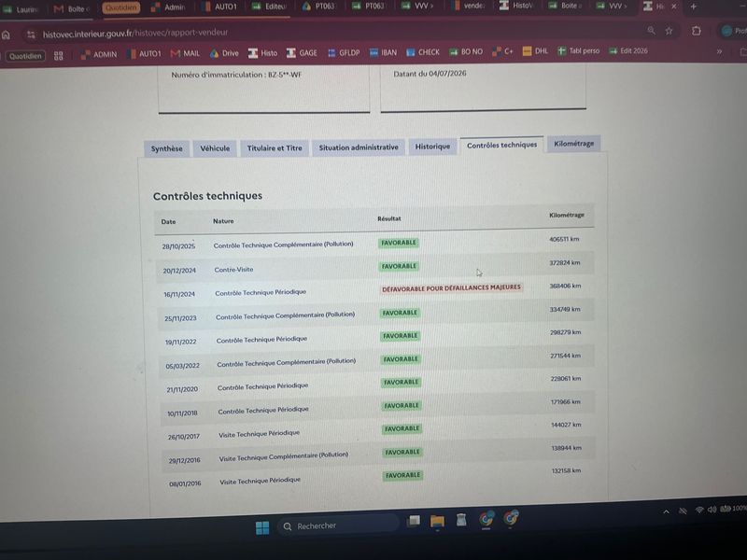The height and width of the screenshot is (560, 747).
Task: Switch to the PT063 tab with Drive icon
Action: tap(318, 7)
